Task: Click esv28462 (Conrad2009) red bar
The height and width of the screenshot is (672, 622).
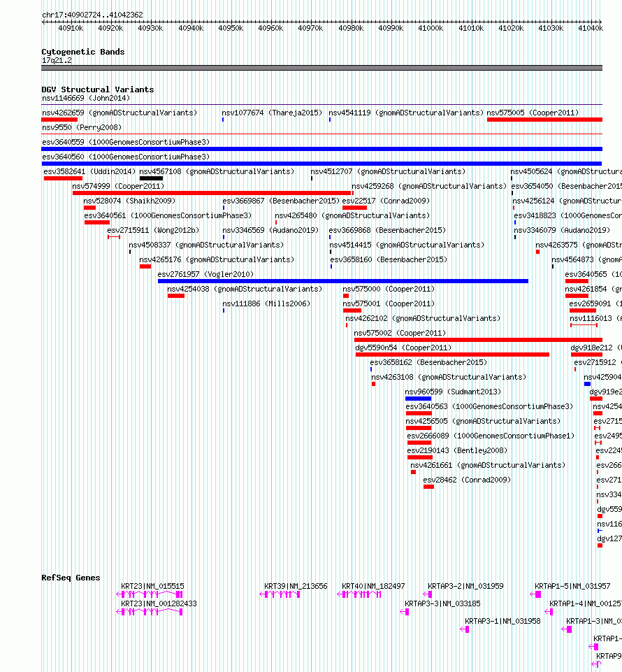Action: click(429, 487)
